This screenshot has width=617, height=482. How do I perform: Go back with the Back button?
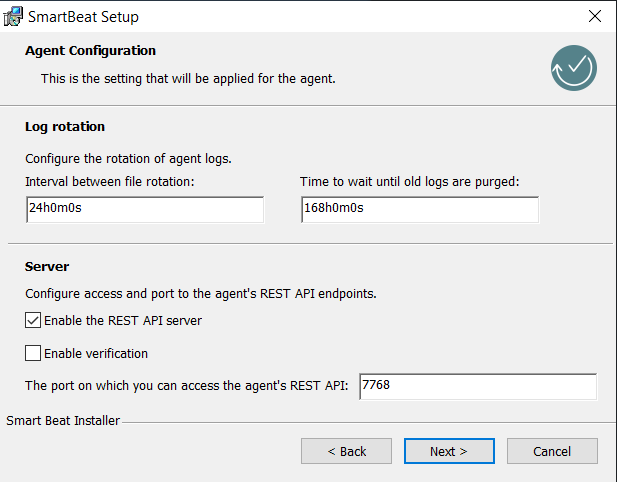click(x=347, y=451)
